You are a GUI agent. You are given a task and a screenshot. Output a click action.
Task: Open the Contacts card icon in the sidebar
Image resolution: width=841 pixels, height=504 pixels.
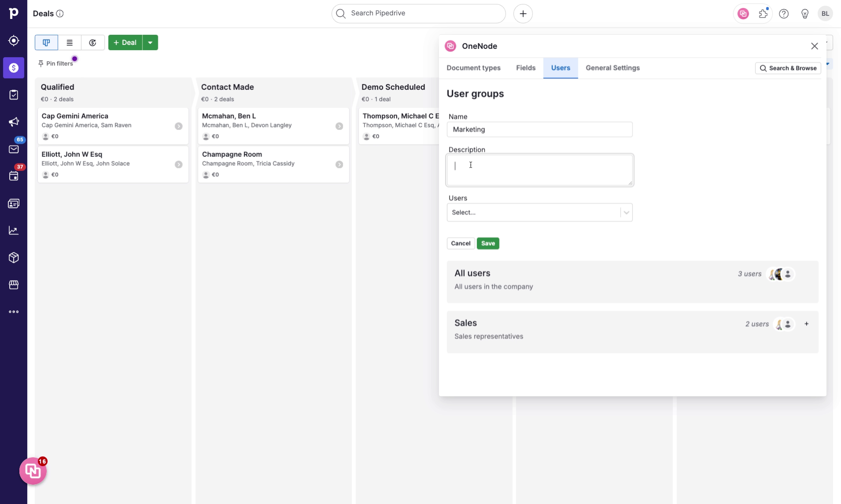point(14,204)
